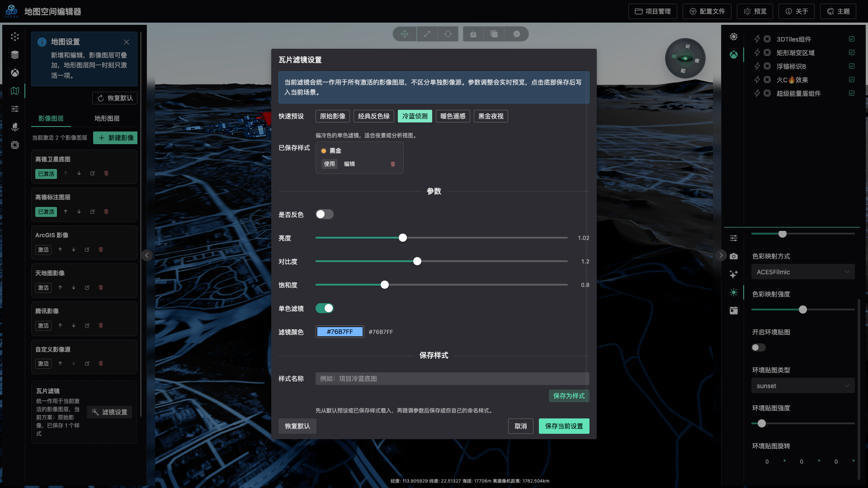Open the 色彩映射方式 ACESFilmic dropdown

(x=802, y=272)
